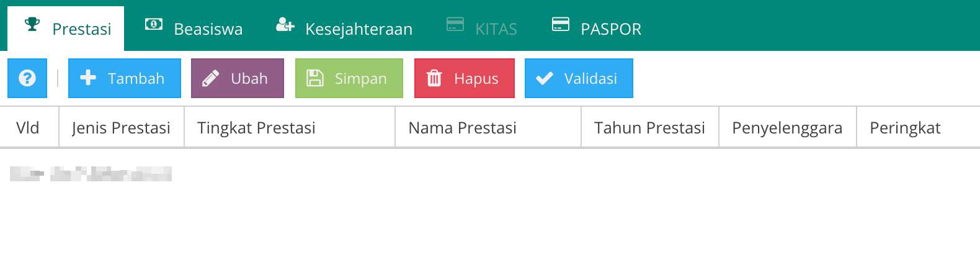Click the Vld column header
The image size is (980, 257).
pyautogui.click(x=28, y=128)
